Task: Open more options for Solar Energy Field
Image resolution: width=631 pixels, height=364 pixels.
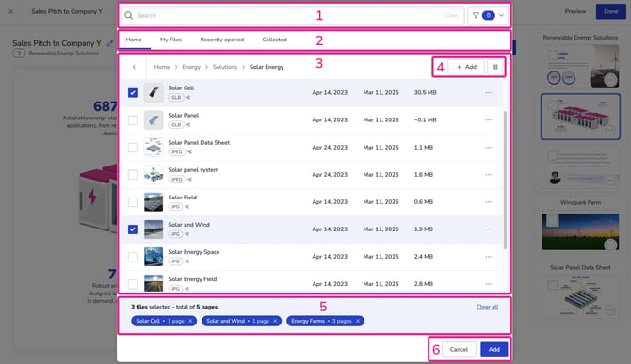Action: click(x=488, y=284)
